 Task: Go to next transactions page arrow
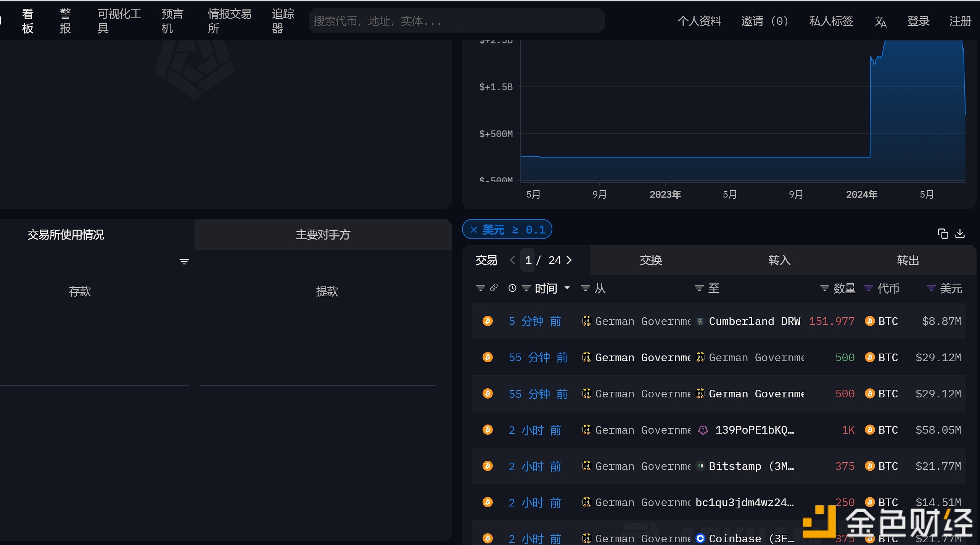tap(569, 260)
